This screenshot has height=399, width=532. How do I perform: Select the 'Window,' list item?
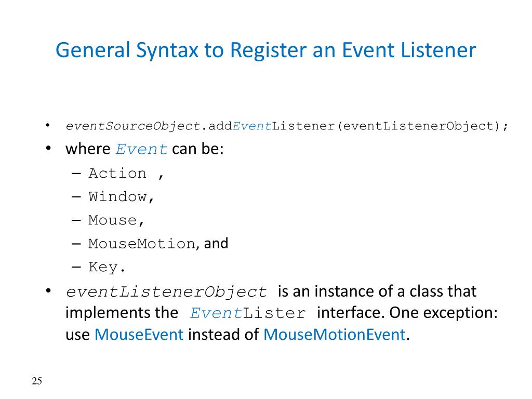tap(122, 197)
